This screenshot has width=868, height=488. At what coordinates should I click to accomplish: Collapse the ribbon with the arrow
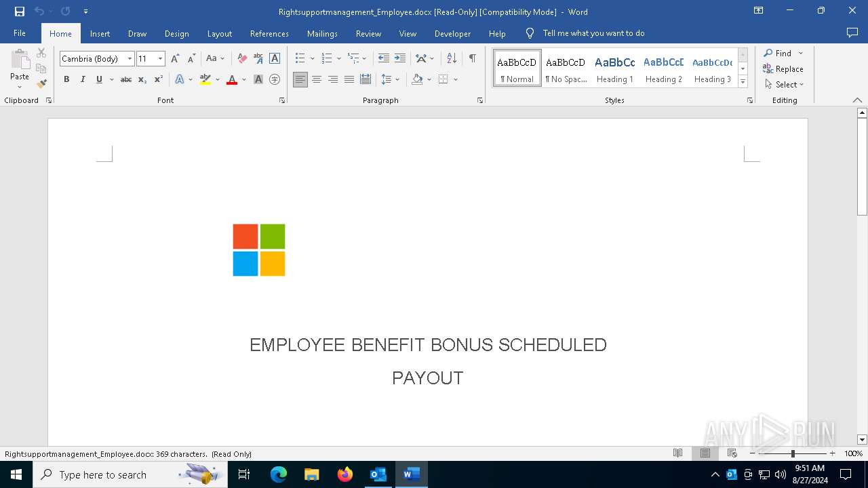[x=857, y=100]
